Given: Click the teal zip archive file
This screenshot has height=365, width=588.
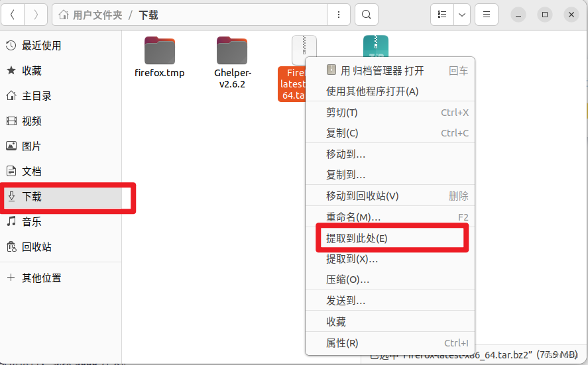Looking at the screenshot, I should click(375, 46).
